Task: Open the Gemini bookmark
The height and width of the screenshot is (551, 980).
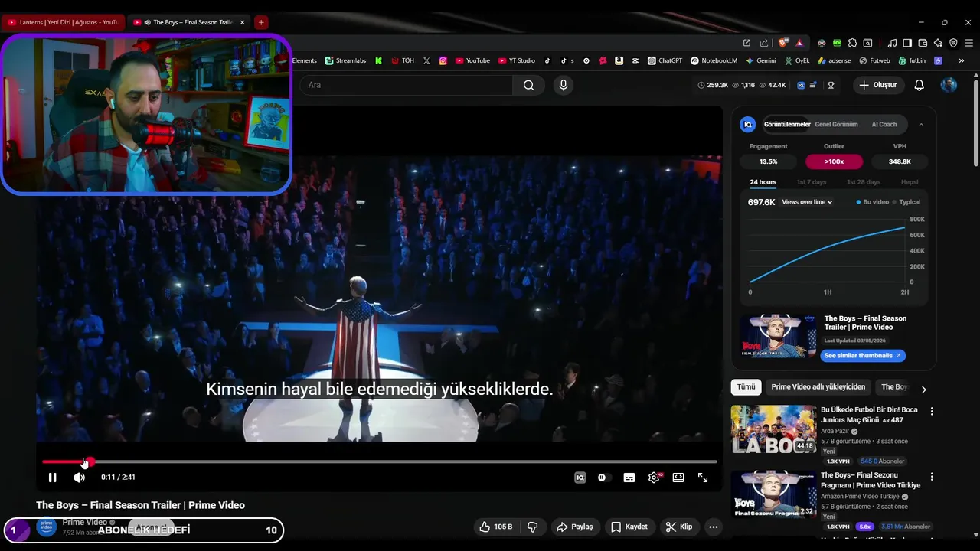Action: coord(760,60)
